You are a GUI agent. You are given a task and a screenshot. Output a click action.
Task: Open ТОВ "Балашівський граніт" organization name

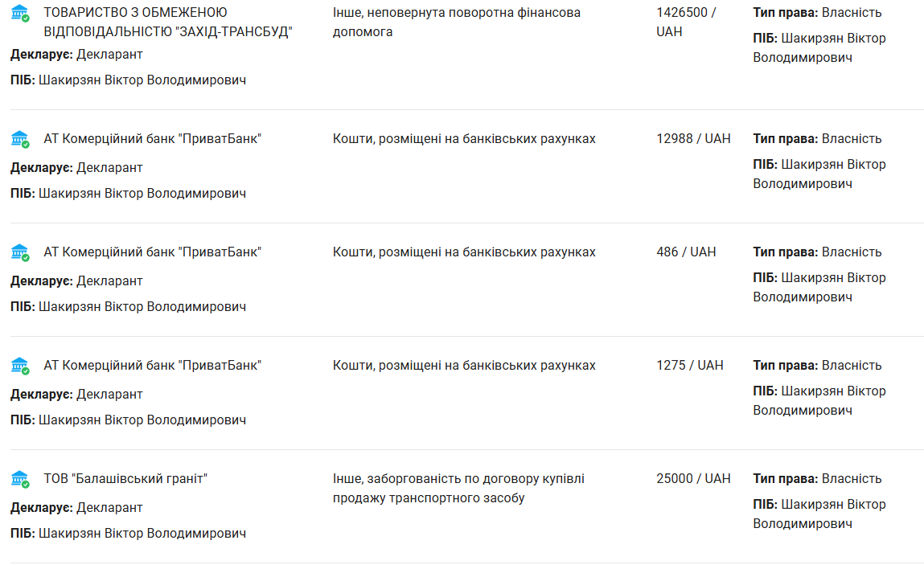coord(125,479)
